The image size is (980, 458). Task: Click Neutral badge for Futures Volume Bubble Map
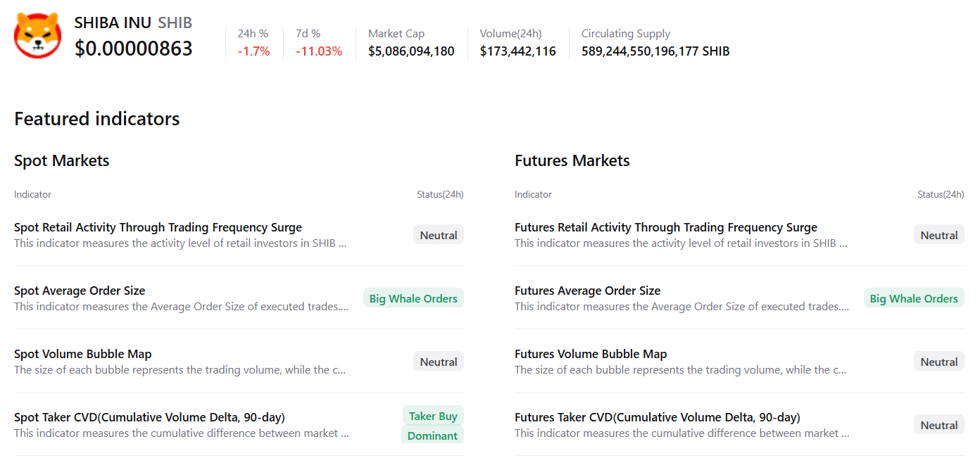(938, 362)
